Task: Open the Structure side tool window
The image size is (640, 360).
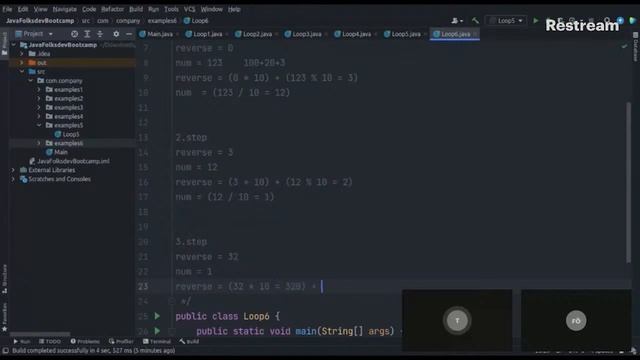Action: (x=4, y=279)
